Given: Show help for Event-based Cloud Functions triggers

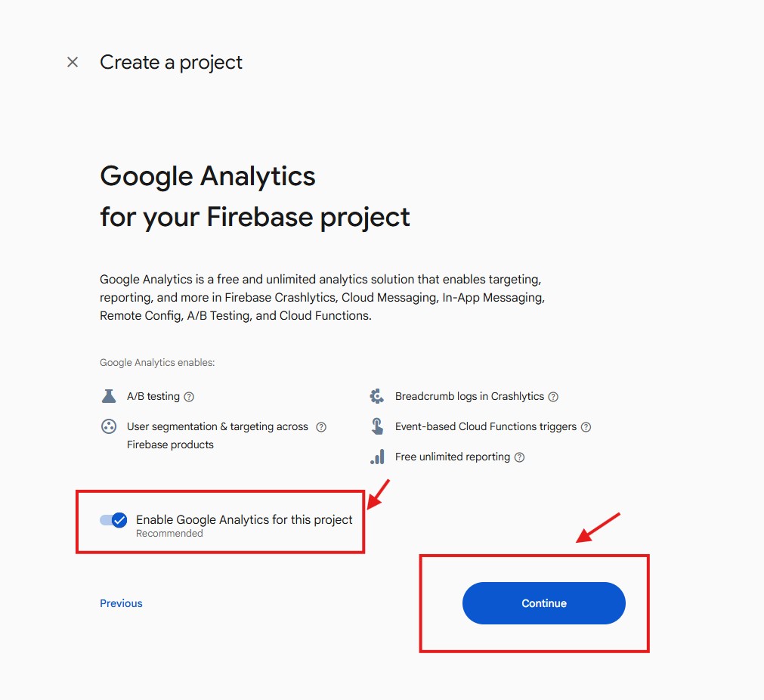Looking at the screenshot, I should [x=586, y=427].
